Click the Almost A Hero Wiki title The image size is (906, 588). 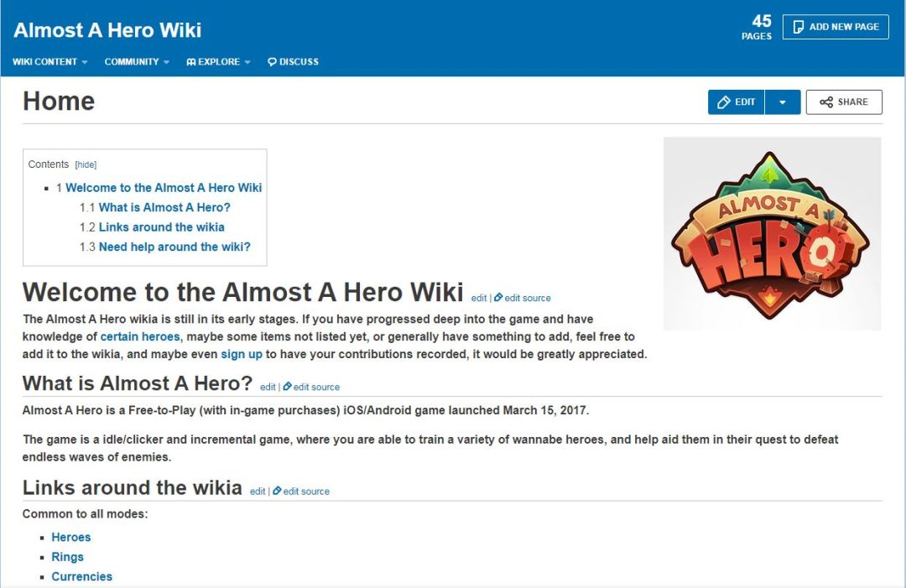point(107,30)
